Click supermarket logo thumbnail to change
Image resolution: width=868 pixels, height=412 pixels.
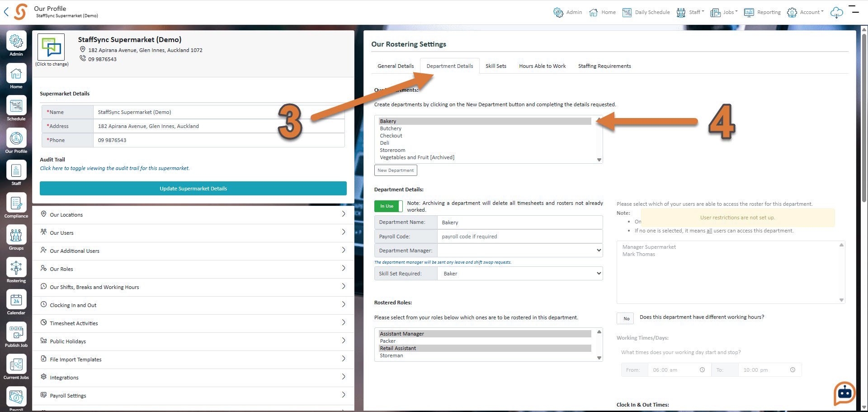51,47
